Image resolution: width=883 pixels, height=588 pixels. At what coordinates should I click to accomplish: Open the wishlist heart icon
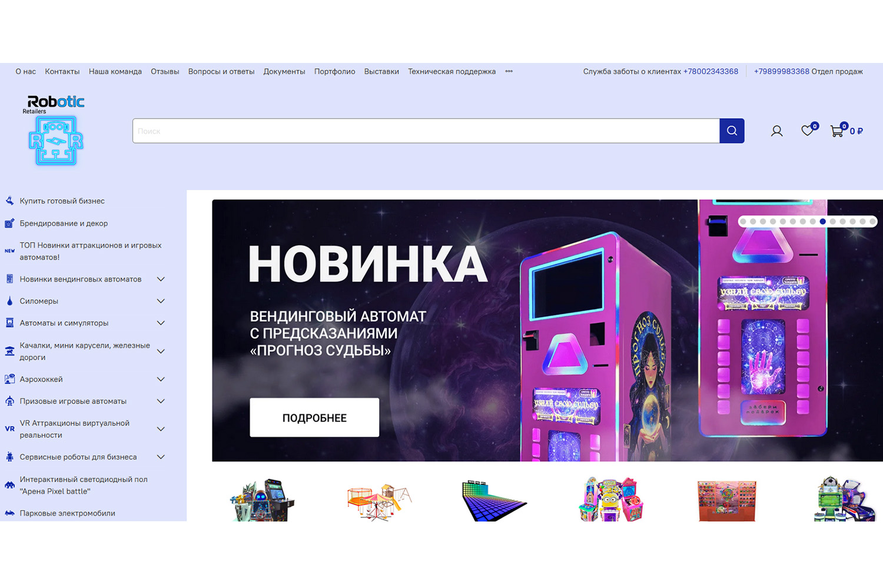pyautogui.click(x=808, y=131)
